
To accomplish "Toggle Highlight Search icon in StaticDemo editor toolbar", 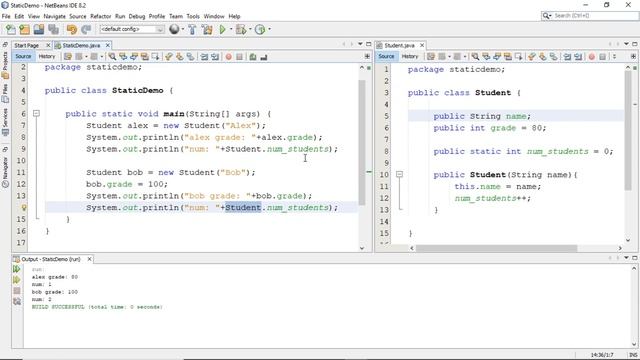I will click(x=144, y=57).
